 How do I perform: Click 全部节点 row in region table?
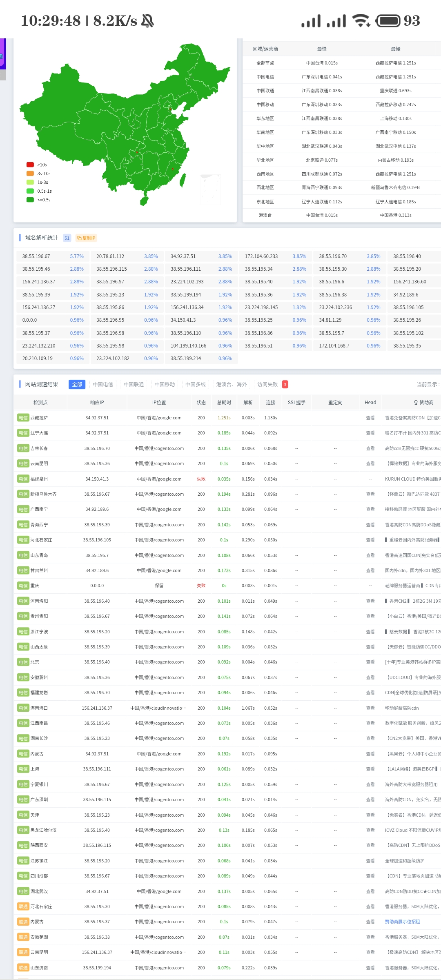(342, 63)
